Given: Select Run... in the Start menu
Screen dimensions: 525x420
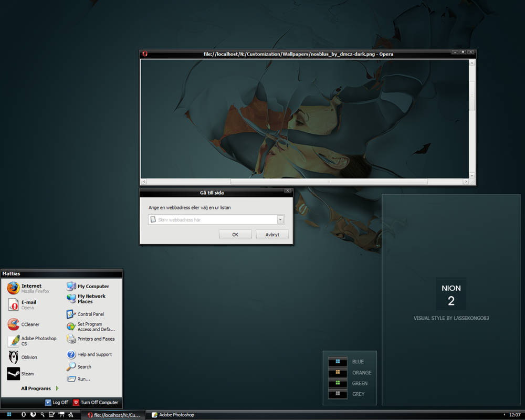Looking at the screenshot, I should tap(83, 379).
